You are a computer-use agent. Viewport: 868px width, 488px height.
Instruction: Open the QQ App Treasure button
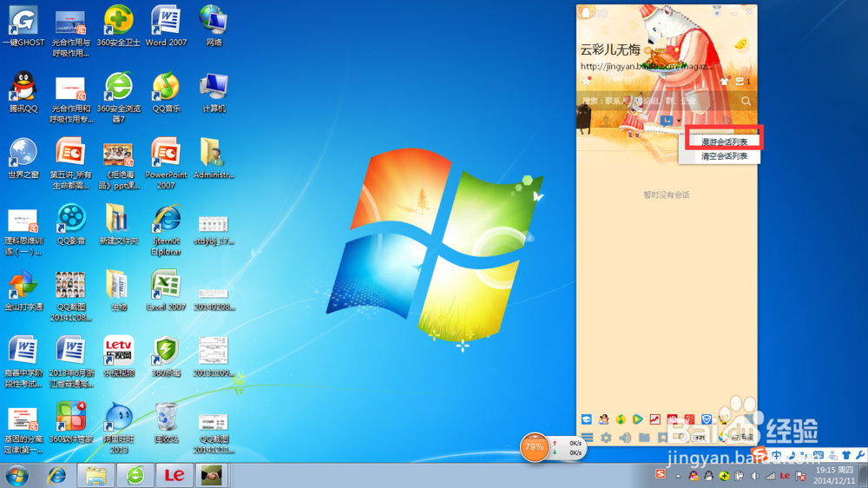(x=737, y=438)
